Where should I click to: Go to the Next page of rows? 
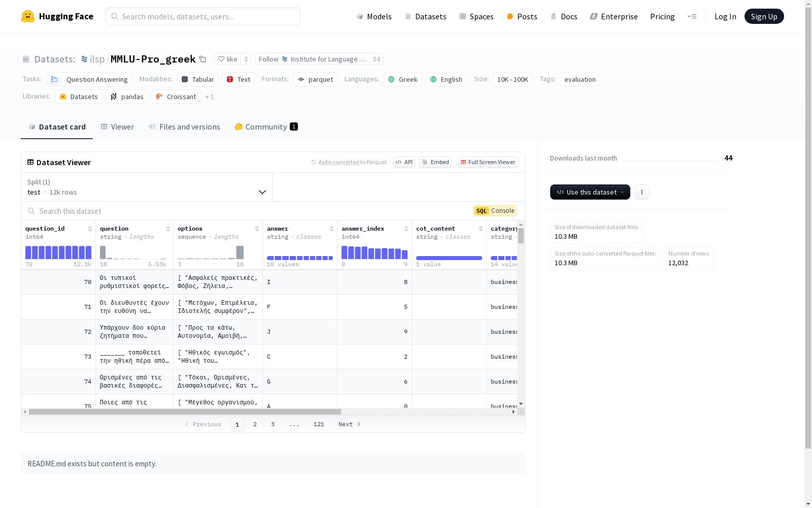coord(349,424)
